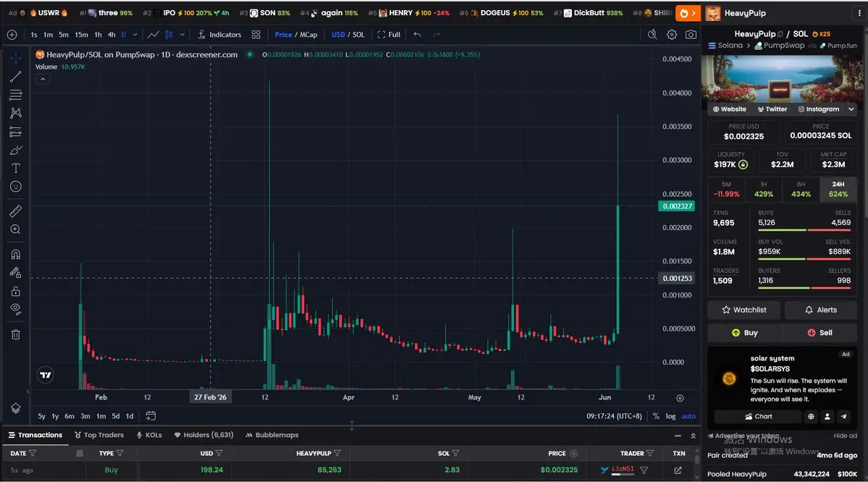Activate the zoom in tool
868x482 pixels.
coord(15,229)
